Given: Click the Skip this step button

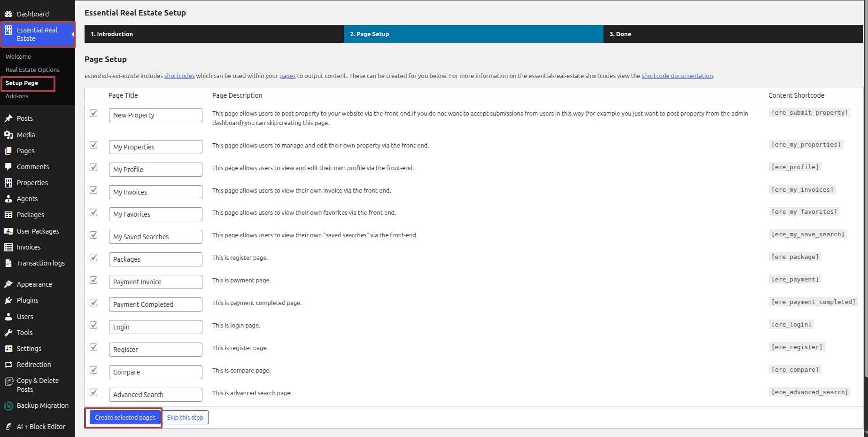Looking at the screenshot, I should 185,417.
